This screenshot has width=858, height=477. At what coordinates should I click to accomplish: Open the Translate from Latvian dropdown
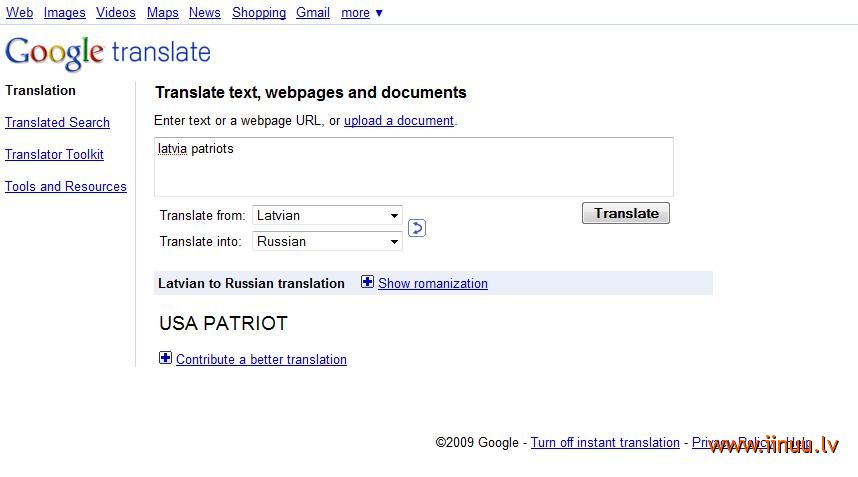pyautogui.click(x=327, y=215)
